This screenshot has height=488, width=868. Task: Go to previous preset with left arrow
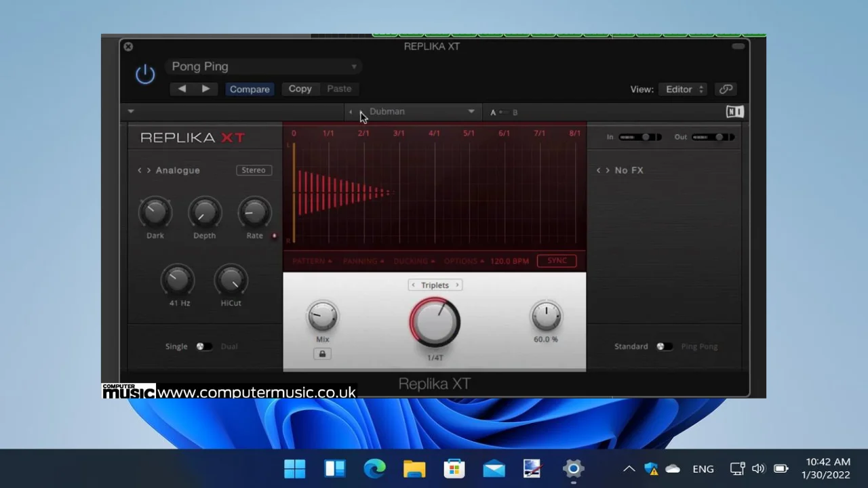[182, 89]
